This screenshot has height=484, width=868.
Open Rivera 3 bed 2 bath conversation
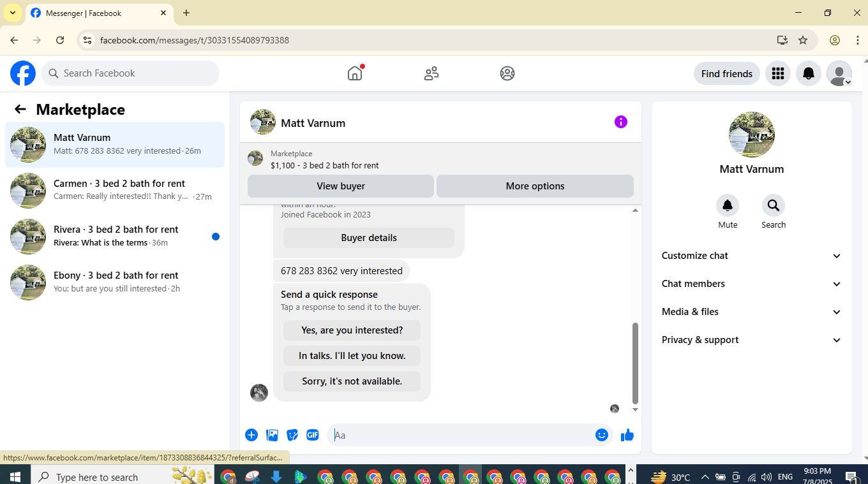click(115, 237)
